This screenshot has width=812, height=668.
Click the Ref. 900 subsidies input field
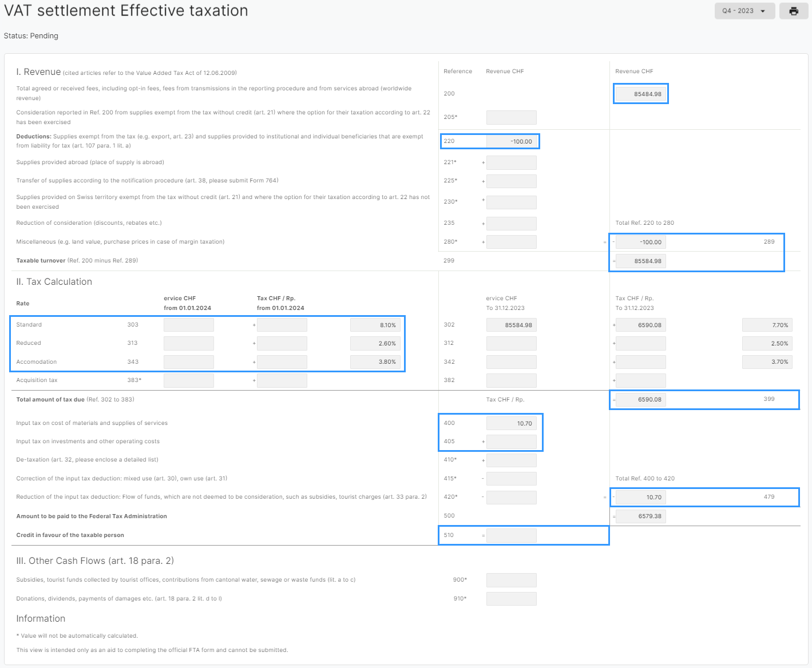[x=511, y=580]
